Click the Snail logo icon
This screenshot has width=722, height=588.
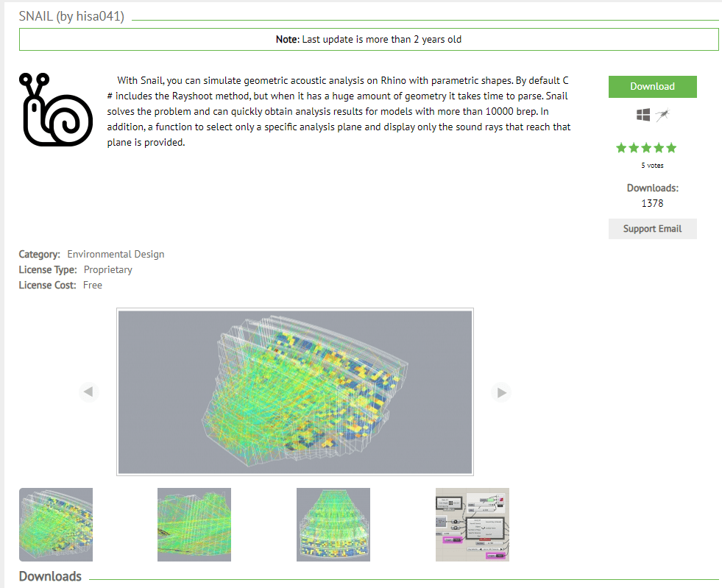[x=56, y=110]
